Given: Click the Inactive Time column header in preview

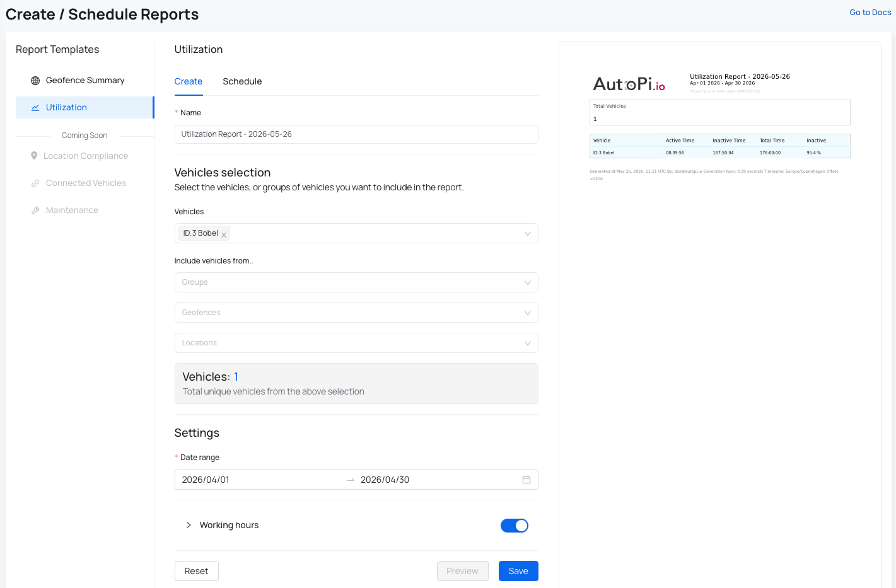Looking at the screenshot, I should (x=729, y=141).
